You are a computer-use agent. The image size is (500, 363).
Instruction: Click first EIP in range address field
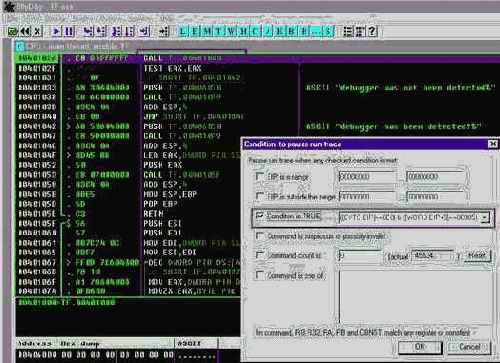pyautogui.click(x=367, y=176)
